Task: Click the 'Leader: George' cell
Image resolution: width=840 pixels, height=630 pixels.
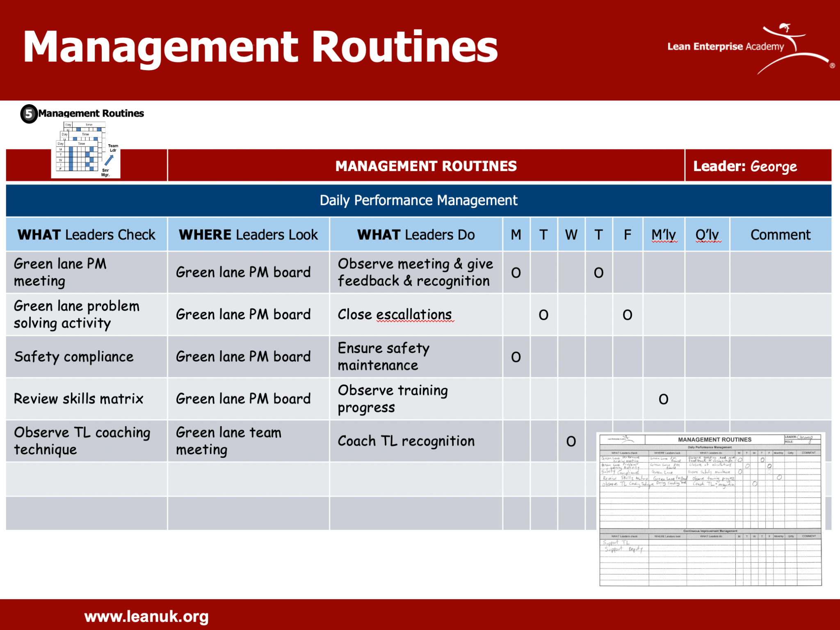Action: (x=758, y=166)
